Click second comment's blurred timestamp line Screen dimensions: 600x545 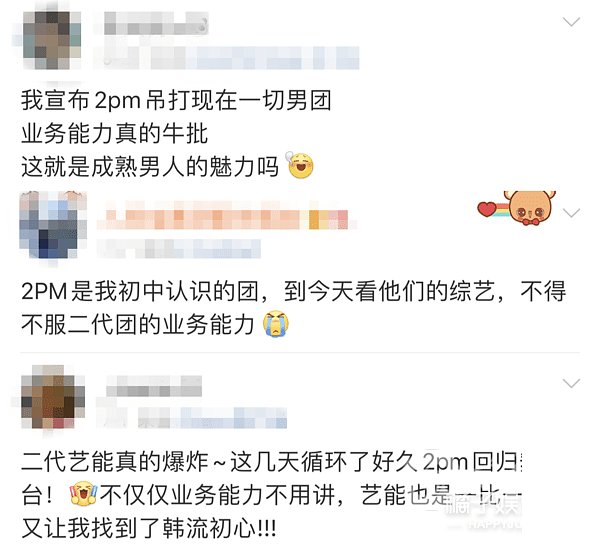coord(179,249)
